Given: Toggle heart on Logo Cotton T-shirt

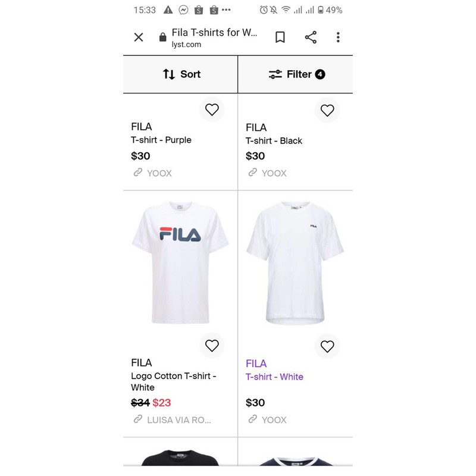Looking at the screenshot, I should click(212, 345).
